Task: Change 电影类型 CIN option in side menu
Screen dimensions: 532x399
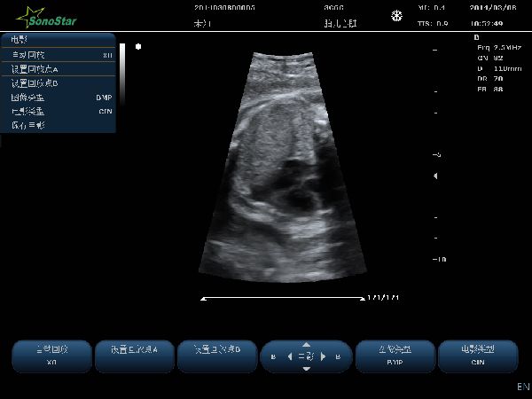Action: 59,111
